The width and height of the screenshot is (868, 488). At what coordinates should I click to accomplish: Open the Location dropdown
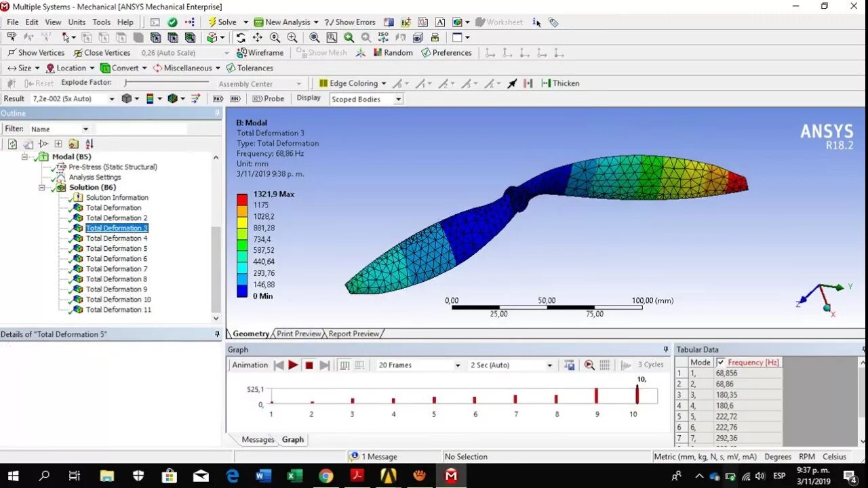(71, 68)
